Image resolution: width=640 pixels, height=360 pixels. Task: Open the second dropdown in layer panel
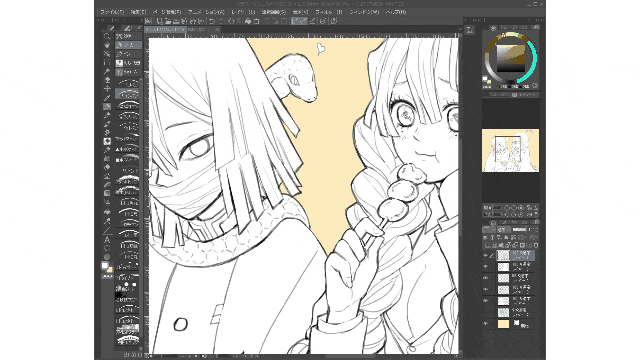(x=503, y=230)
